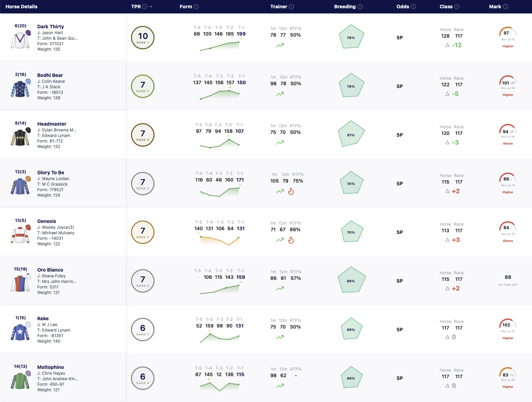Click the Form column info icon
The height and width of the screenshot is (402, 532).
(196, 7)
